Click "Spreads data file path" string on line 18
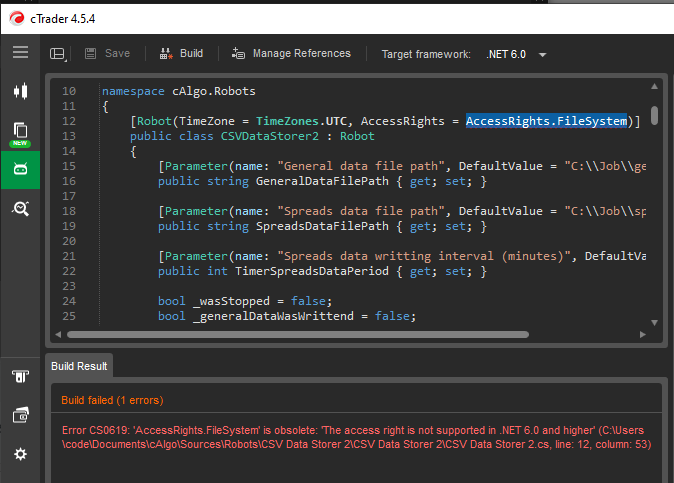The image size is (674, 483). point(361,211)
